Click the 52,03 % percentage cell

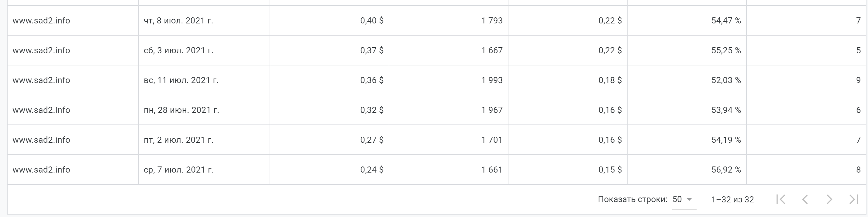click(726, 80)
